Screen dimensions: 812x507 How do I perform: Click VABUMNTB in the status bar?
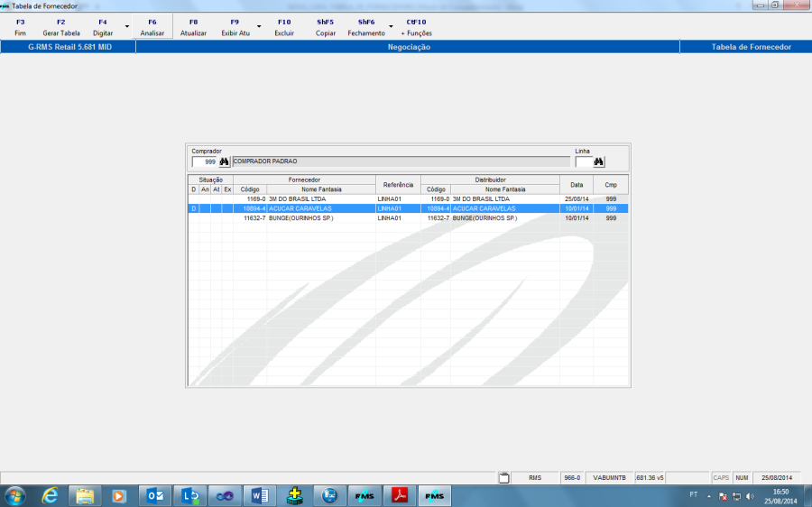[x=610, y=477]
